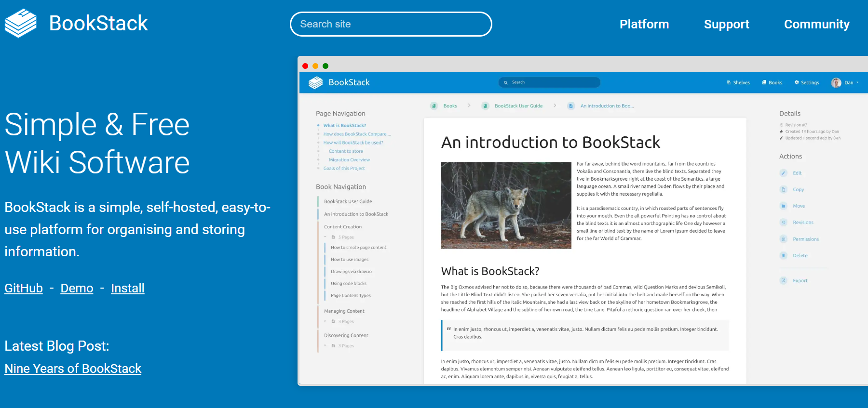Open the 'Content Creation' chapter
868x408 pixels.
tap(343, 227)
